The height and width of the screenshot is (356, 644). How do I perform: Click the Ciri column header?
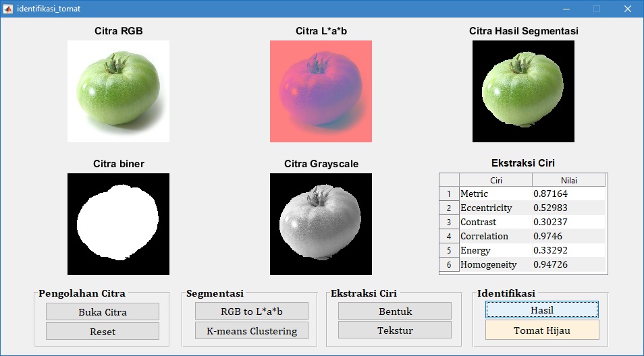(x=495, y=180)
